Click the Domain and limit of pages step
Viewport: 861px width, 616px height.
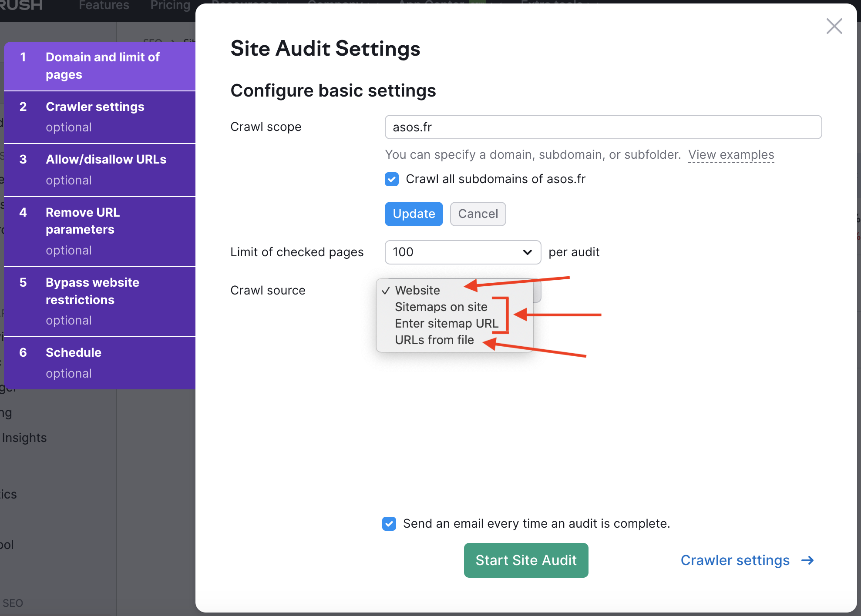click(100, 65)
